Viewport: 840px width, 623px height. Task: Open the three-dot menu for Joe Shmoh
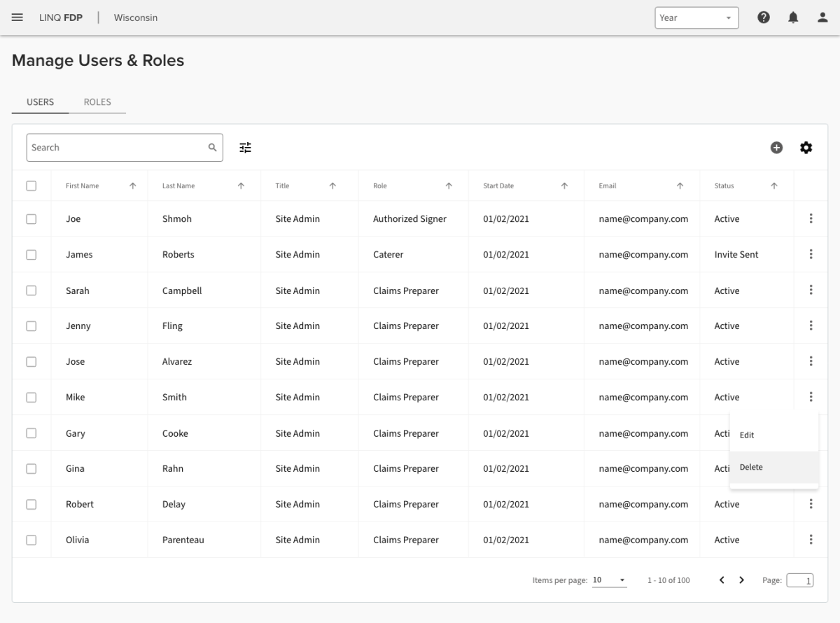(x=811, y=218)
